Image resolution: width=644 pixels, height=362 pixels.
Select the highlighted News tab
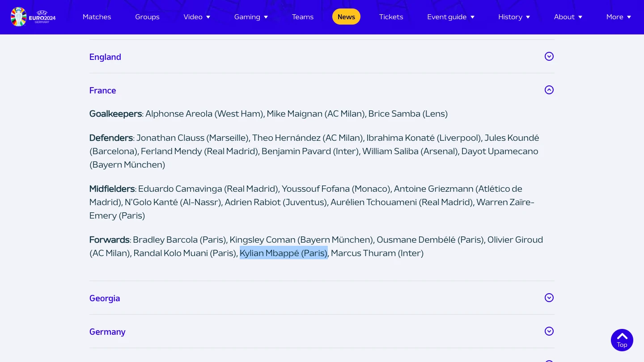346,17
